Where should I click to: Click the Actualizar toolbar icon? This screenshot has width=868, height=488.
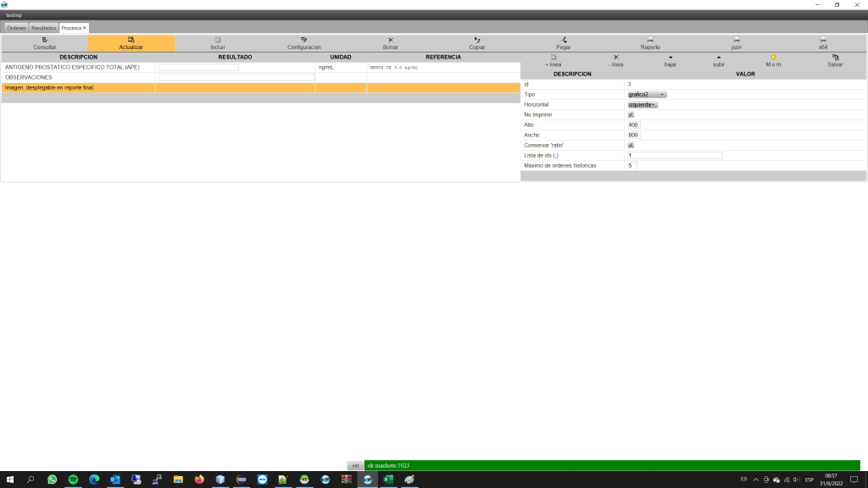(131, 40)
